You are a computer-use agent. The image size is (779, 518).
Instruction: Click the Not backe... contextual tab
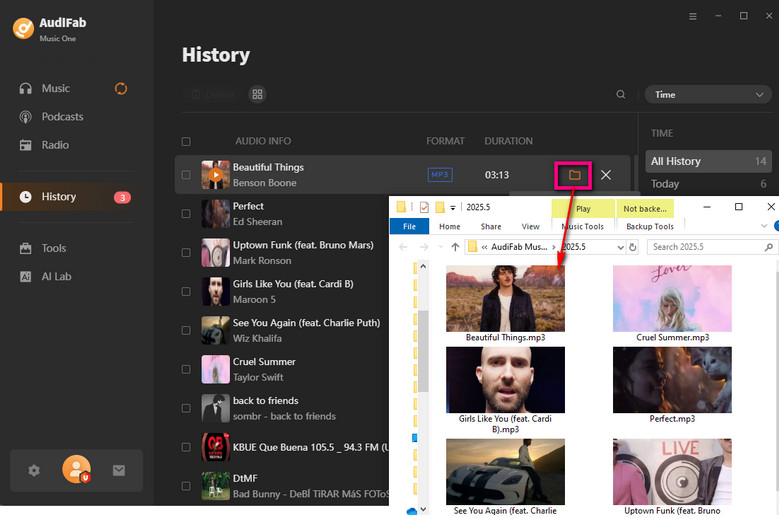pyautogui.click(x=645, y=209)
